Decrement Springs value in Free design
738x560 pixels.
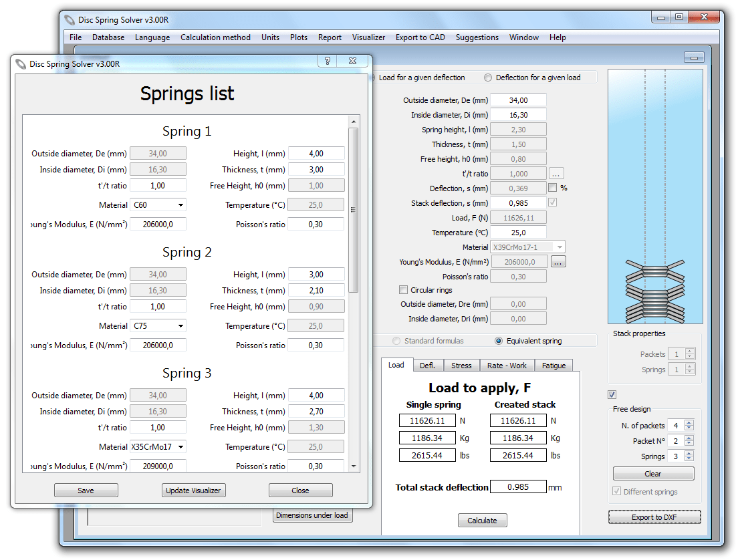point(689,459)
